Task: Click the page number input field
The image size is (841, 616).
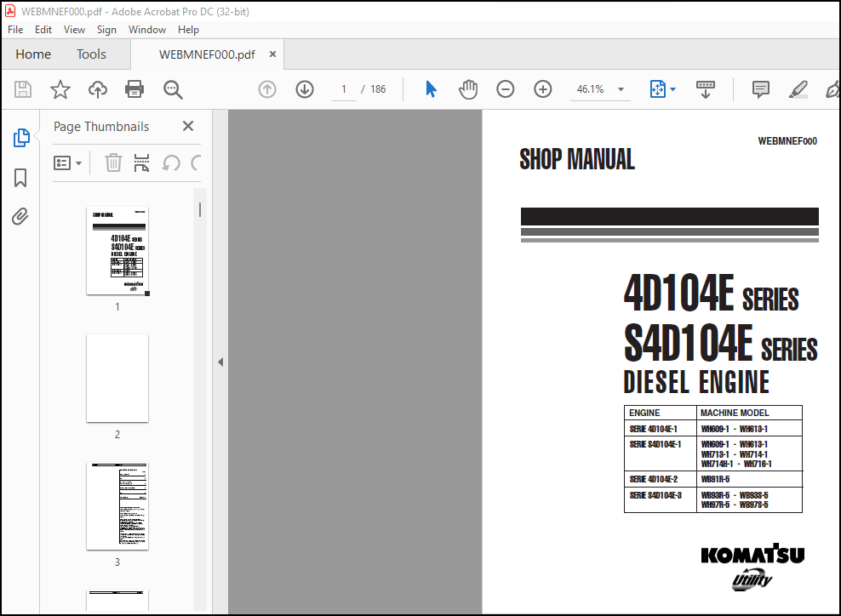Action: (343, 89)
